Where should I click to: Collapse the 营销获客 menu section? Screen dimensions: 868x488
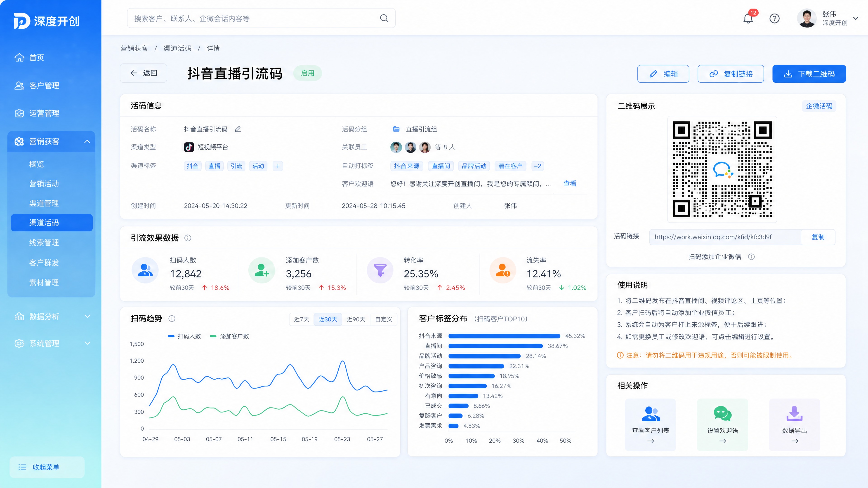(x=87, y=141)
